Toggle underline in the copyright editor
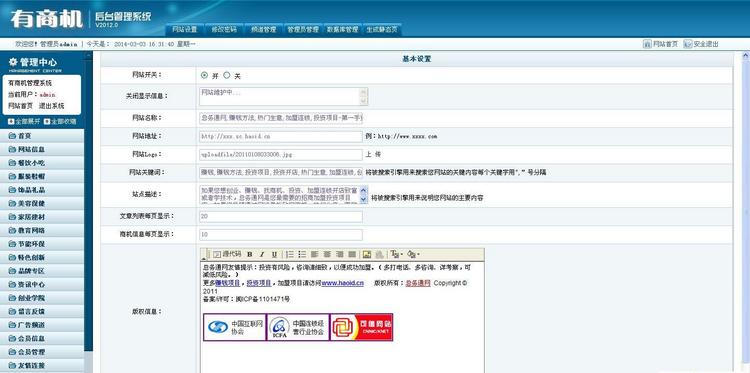 coord(275,254)
